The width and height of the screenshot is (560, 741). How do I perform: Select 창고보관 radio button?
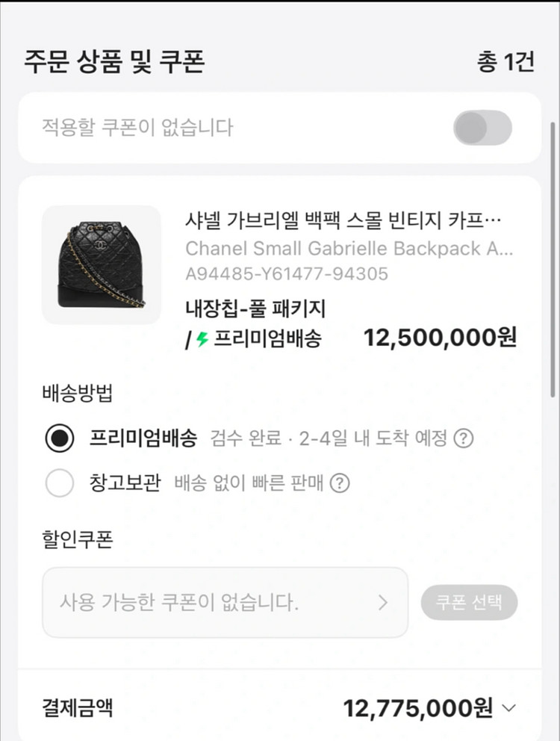[x=60, y=483]
